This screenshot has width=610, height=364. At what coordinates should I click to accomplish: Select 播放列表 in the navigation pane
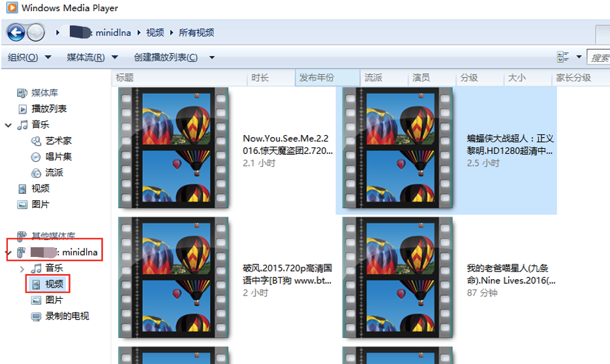(x=49, y=109)
